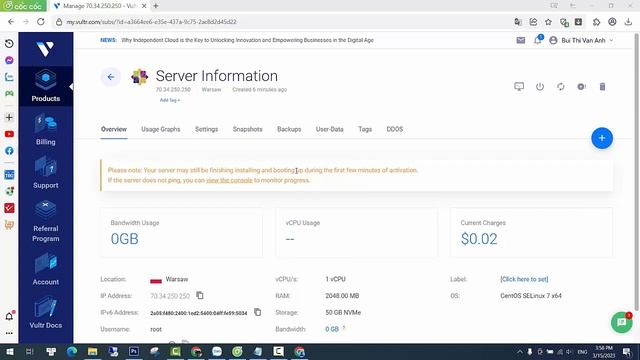Screen dimensions: 640x360
Task: Click the server restart icon
Action: 560,87
